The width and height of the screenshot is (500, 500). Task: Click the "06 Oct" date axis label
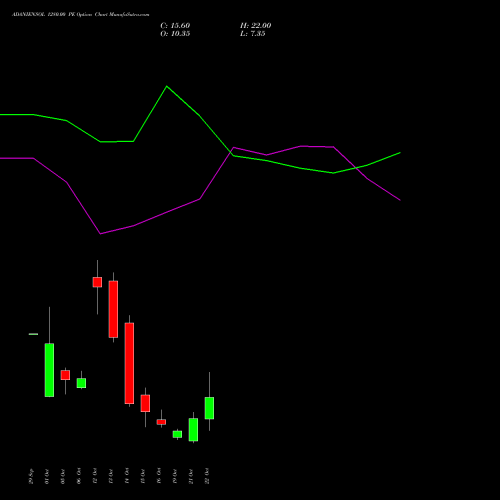click(x=79, y=476)
